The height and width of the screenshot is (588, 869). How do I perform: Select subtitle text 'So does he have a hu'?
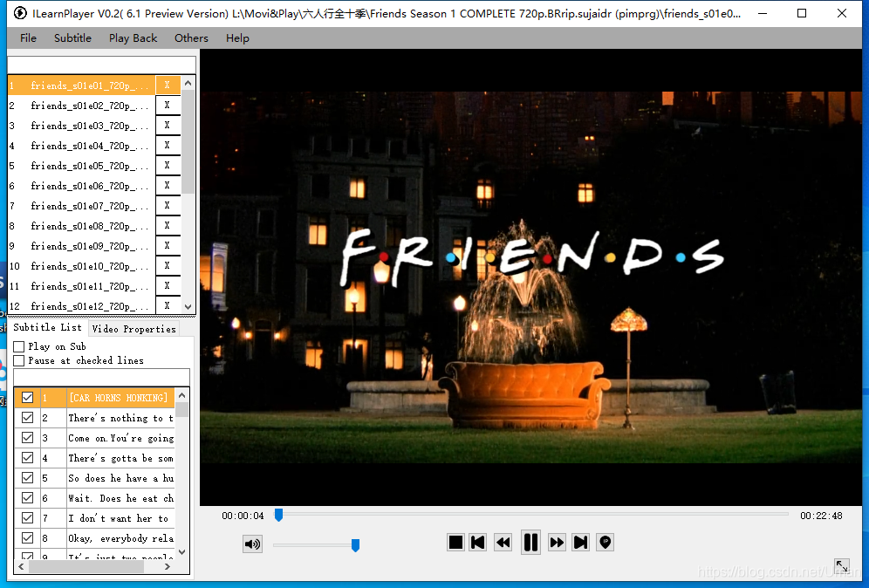click(120, 478)
